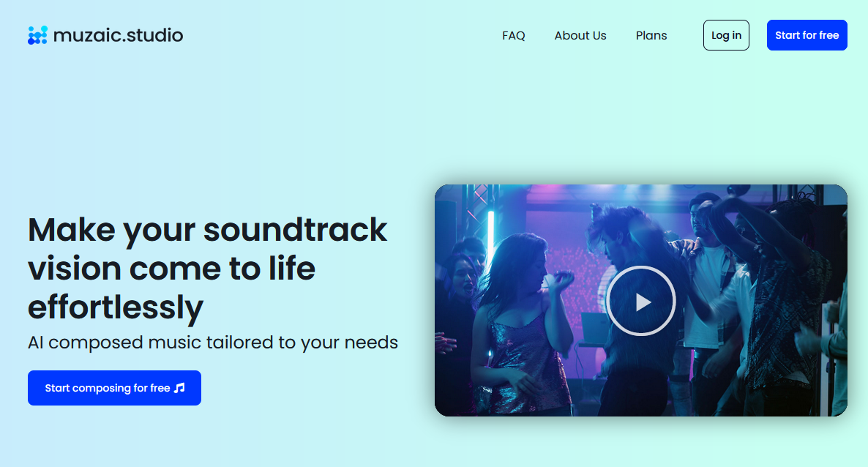Click the music note icon on the compose button
Image resolution: width=868 pixels, height=467 pixels.
[x=179, y=388]
